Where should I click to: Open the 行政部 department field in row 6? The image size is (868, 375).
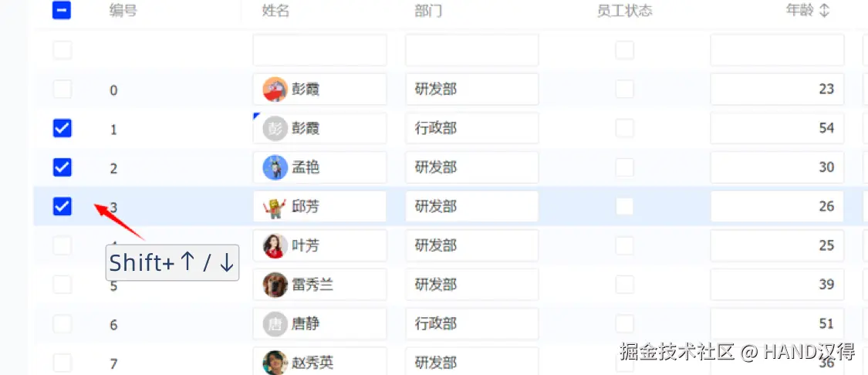click(471, 324)
